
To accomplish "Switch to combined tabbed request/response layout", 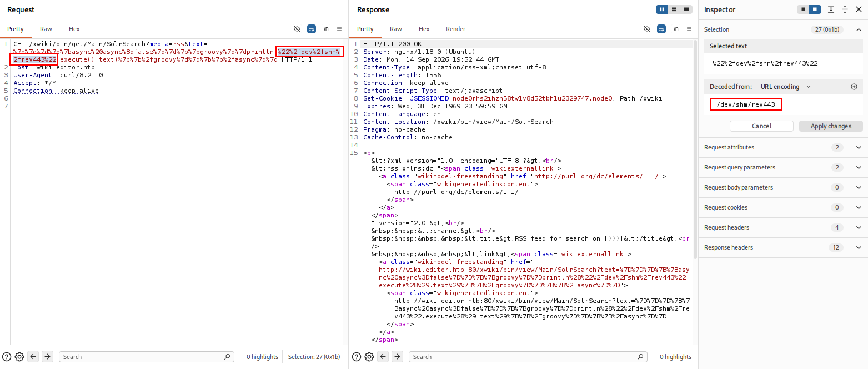I will [x=687, y=9].
